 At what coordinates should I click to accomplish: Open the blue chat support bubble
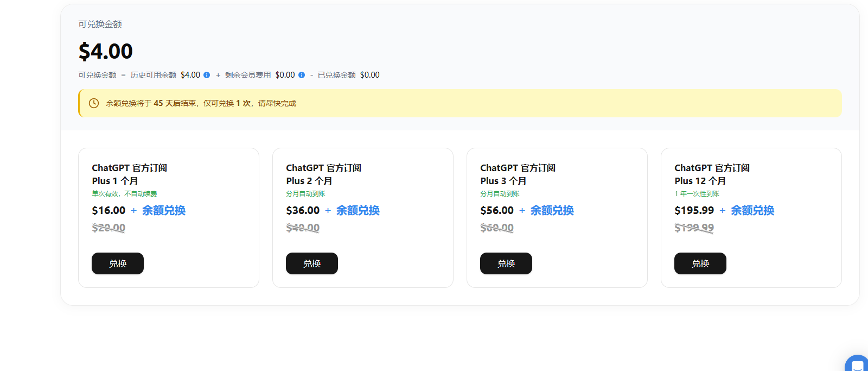[x=857, y=363]
